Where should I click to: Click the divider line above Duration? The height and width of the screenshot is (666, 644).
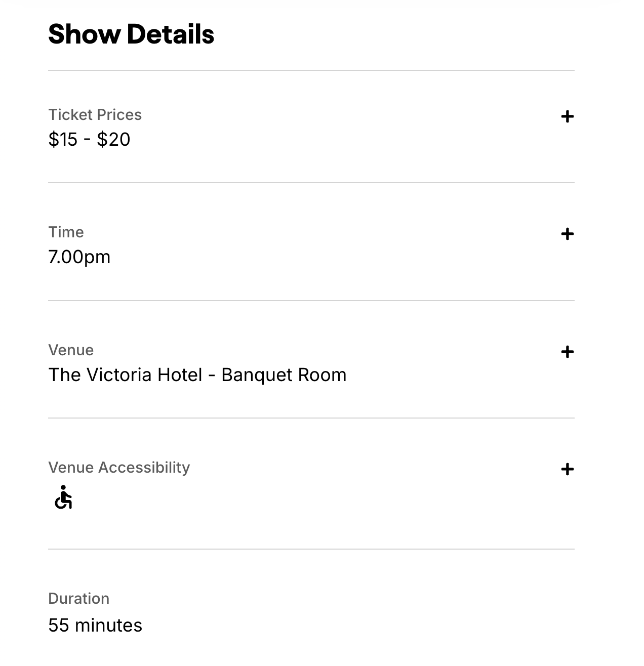pos(311,549)
